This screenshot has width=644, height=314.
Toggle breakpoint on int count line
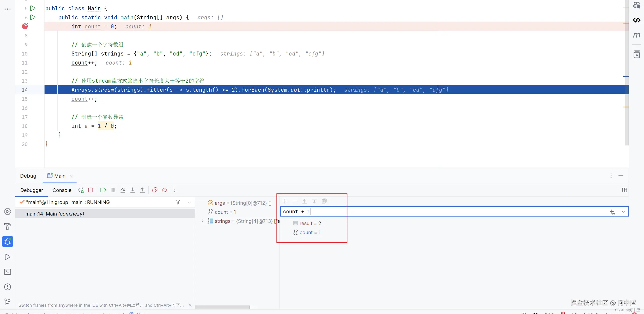(25, 26)
